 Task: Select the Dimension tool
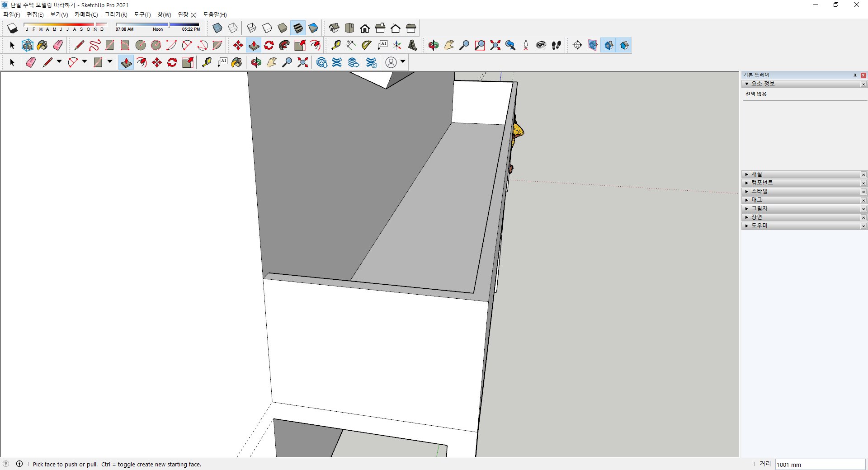[351, 45]
